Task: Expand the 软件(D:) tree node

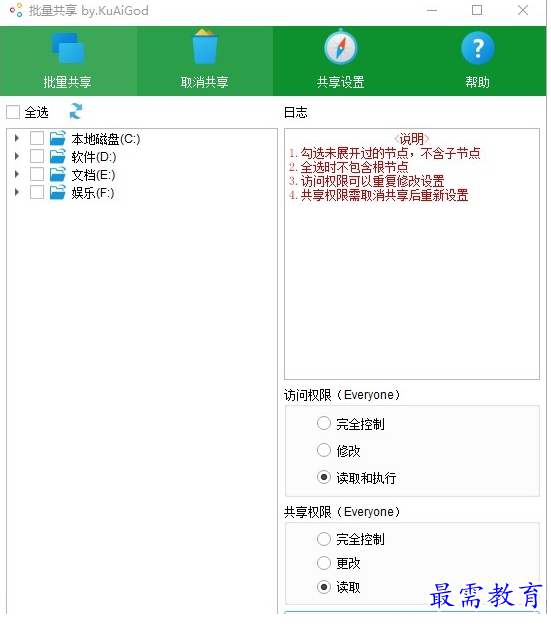Action: [17, 156]
